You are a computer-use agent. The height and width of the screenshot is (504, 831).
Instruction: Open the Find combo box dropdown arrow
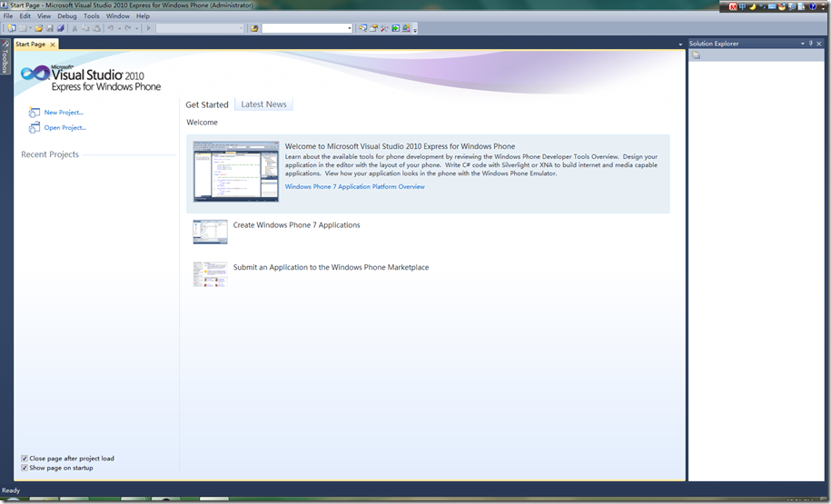(350, 28)
